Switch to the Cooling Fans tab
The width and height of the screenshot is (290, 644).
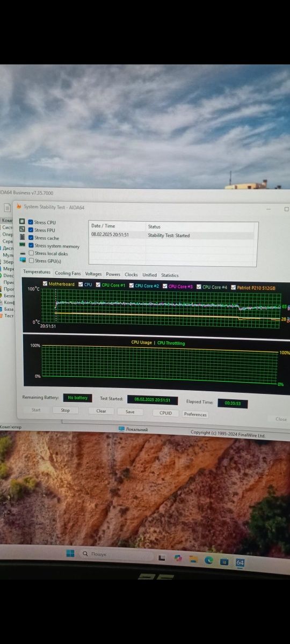pos(68,273)
